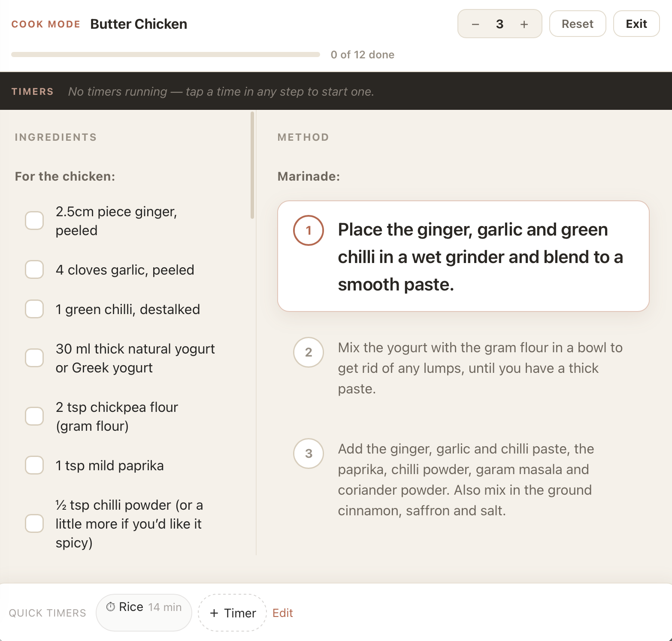Select the step 2 number circle
The image size is (672, 641).
tap(309, 352)
